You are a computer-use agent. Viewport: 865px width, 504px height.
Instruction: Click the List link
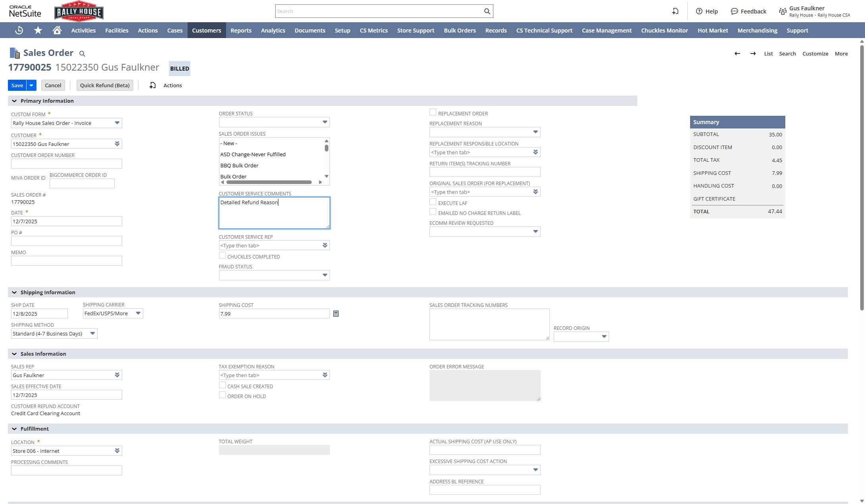(768, 54)
